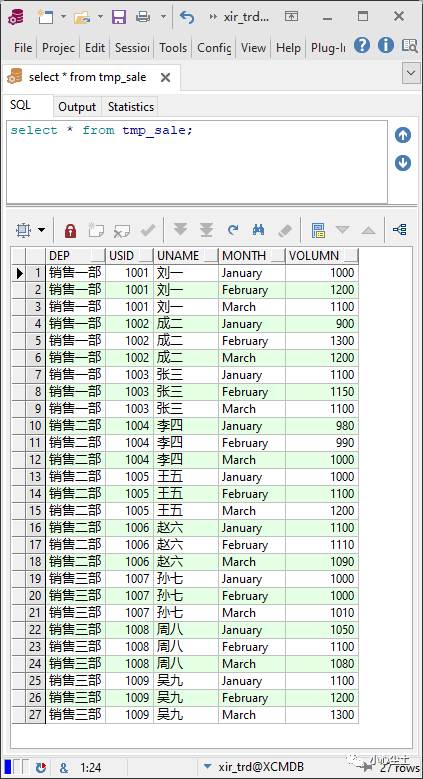Click the Fetch next page arrow icon
Screen dimensions: 423x779
[180, 230]
